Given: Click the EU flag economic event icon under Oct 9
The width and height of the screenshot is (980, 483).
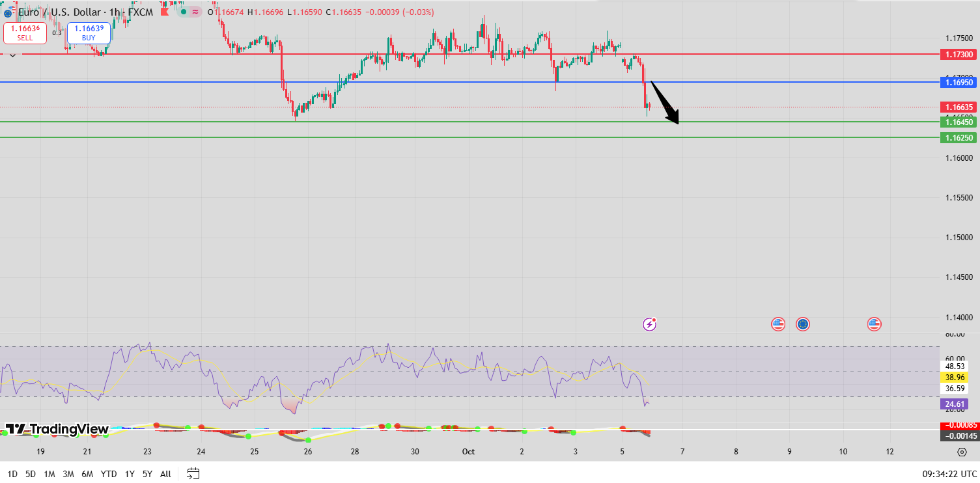Looking at the screenshot, I should pos(802,324).
